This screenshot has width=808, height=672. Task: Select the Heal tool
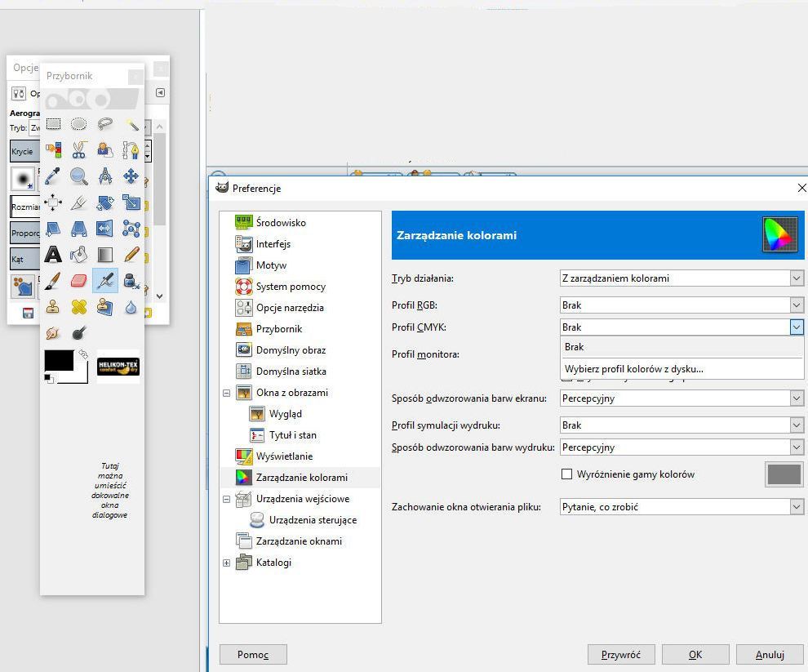pyautogui.click(x=79, y=307)
